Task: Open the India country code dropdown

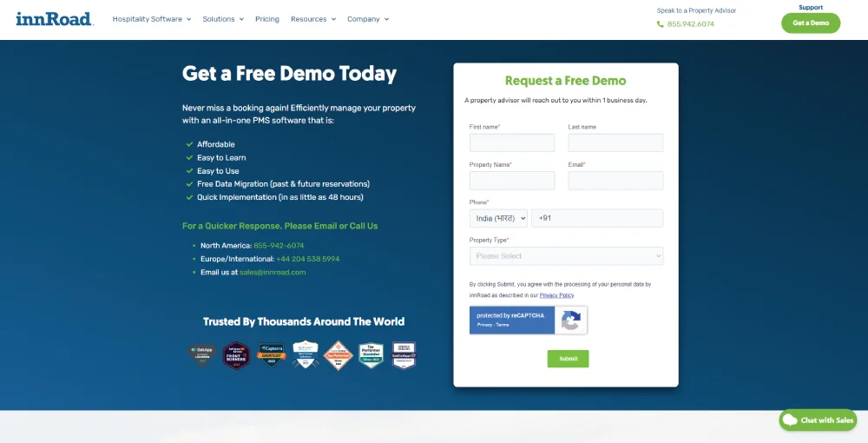Action: 498,218
